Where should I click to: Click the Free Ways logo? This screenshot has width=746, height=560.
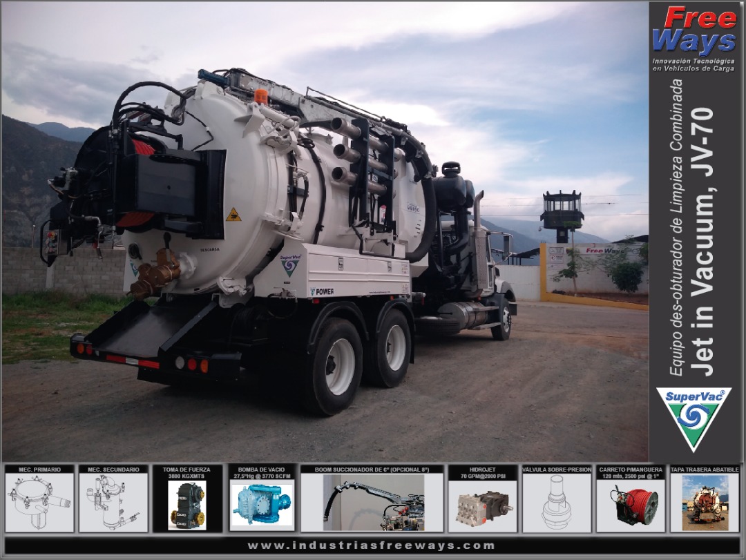(x=694, y=30)
